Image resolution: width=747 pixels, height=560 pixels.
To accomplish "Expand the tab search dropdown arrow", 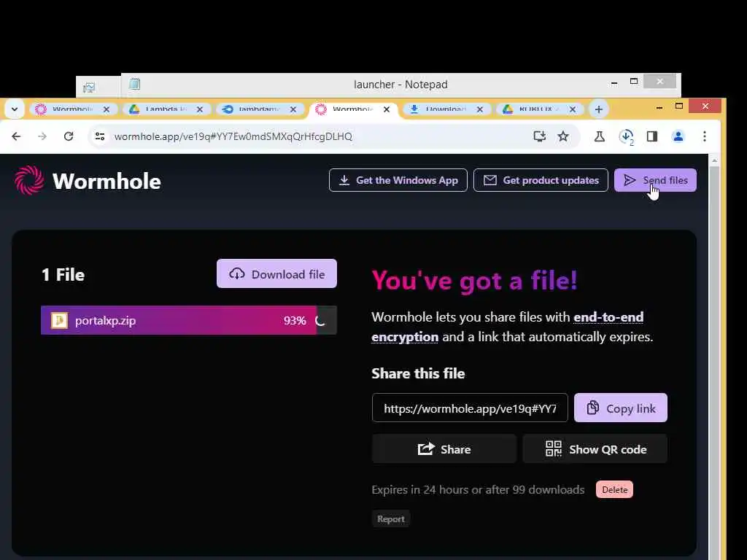I will click(x=15, y=109).
